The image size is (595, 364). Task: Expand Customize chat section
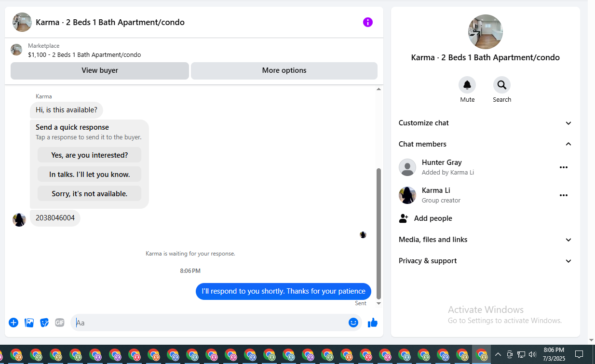click(x=486, y=123)
